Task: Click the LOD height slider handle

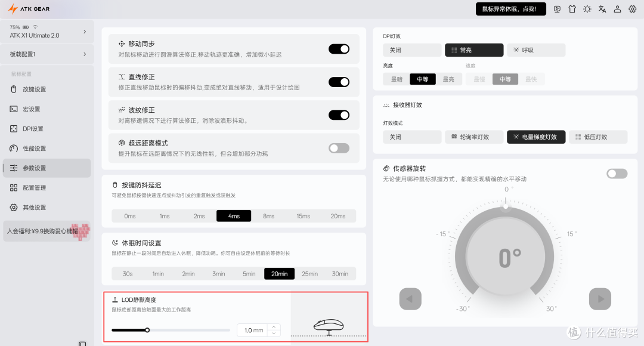Action: tap(147, 330)
